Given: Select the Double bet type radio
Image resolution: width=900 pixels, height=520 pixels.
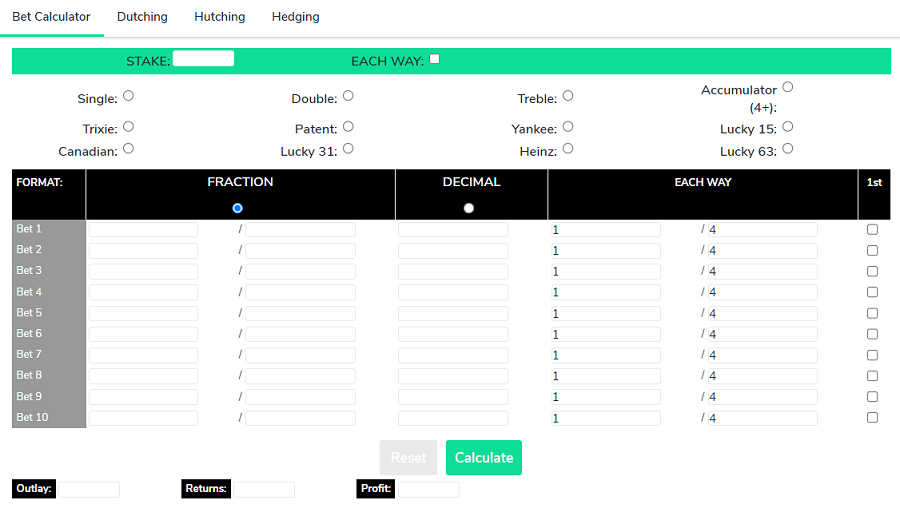Looking at the screenshot, I should 348,96.
